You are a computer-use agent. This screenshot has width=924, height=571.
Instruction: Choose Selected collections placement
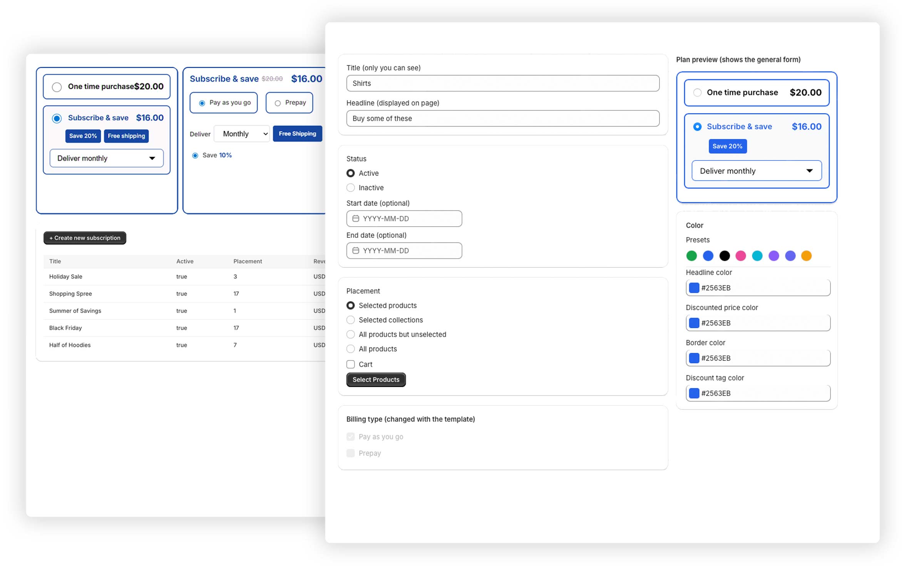[350, 320]
